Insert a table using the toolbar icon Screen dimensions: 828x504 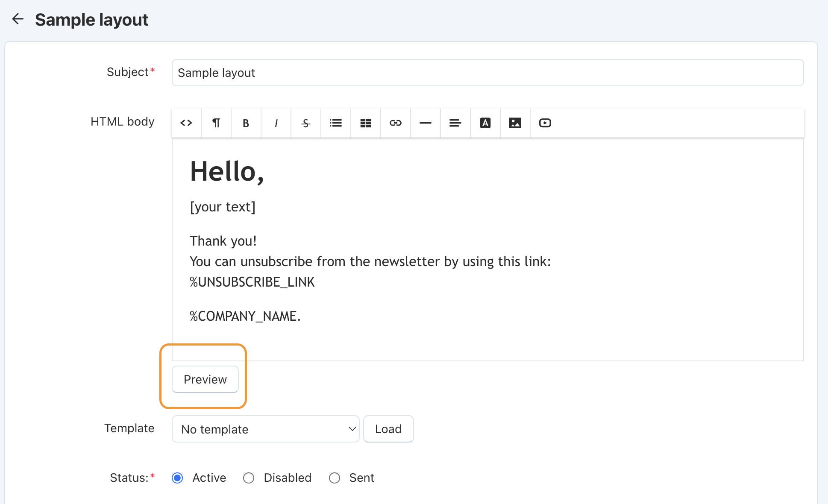coord(366,123)
